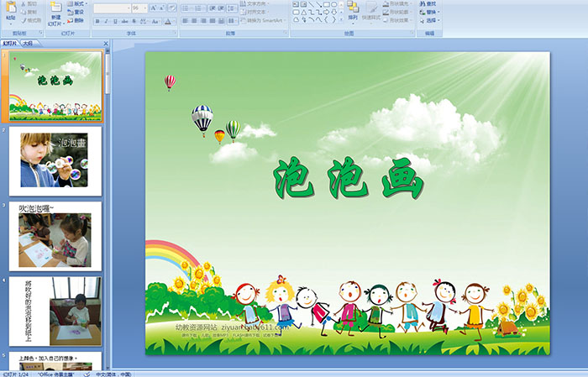
Task: Open Shape Outline (形状轮廓) color control
Action: (397, 12)
